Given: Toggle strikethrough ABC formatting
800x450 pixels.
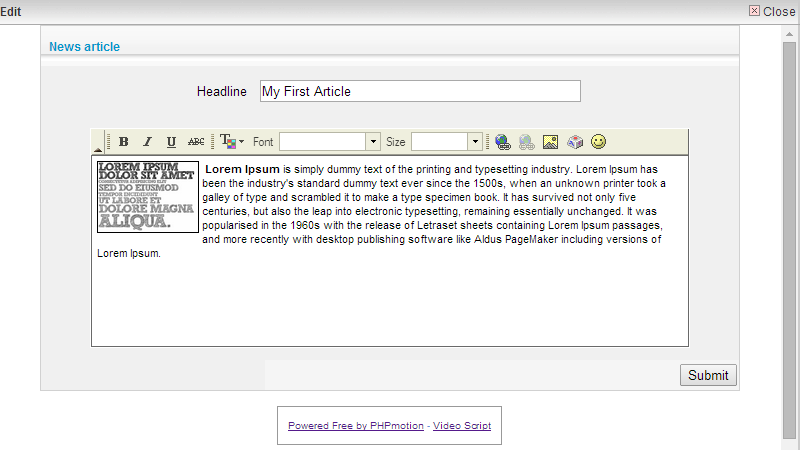Looking at the screenshot, I should (x=196, y=142).
